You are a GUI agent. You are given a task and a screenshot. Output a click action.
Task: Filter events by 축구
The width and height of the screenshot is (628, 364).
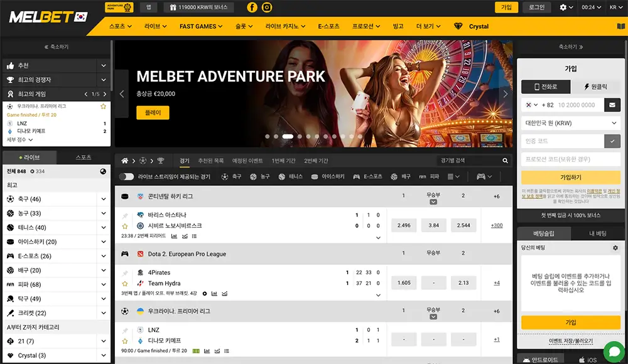click(231, 176)
